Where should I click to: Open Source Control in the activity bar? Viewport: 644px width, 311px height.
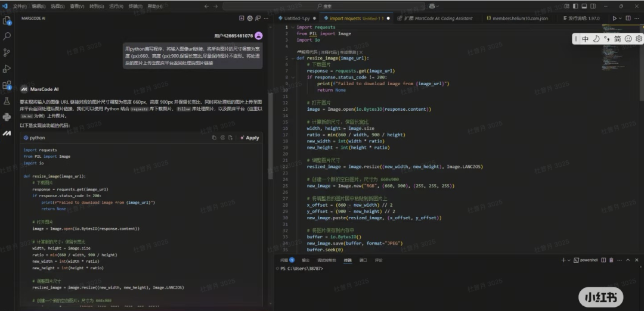click(7, 52)
